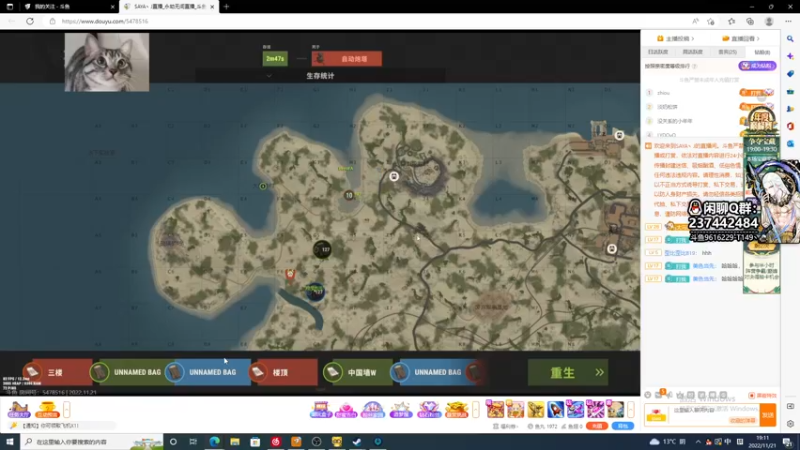Click the Edge sidebar sparkle Discover icon

790,56
